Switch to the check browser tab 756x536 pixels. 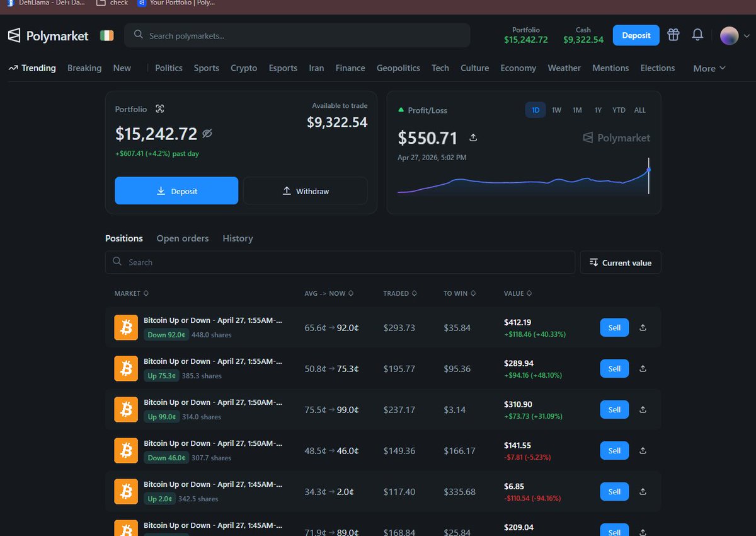113,3
